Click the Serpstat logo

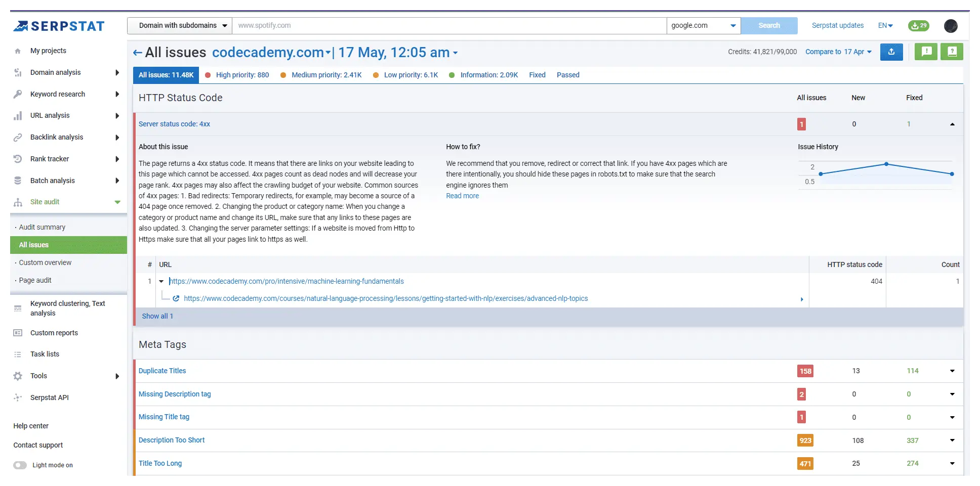coord(58,26)
